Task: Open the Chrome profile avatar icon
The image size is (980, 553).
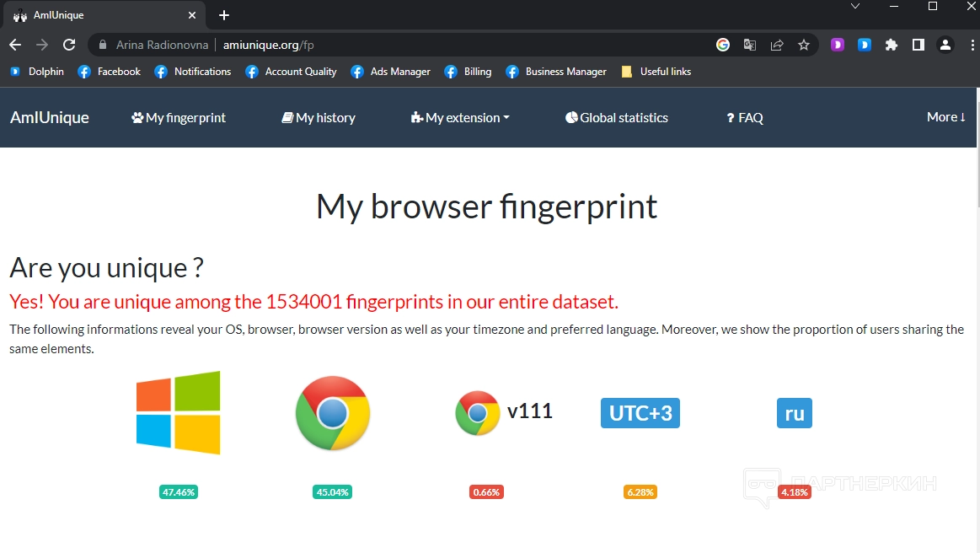Action: point(945,45)
